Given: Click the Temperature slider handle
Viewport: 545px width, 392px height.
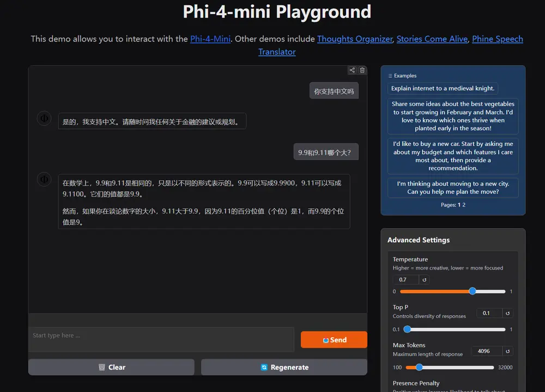Looking at the screenshot, I should (472, 291).
